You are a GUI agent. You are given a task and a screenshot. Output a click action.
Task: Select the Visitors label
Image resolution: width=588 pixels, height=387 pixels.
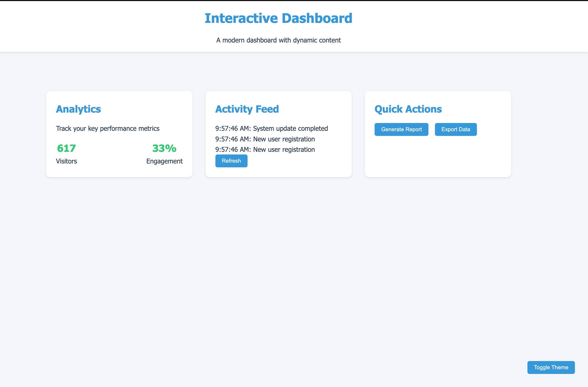point(66,161)
